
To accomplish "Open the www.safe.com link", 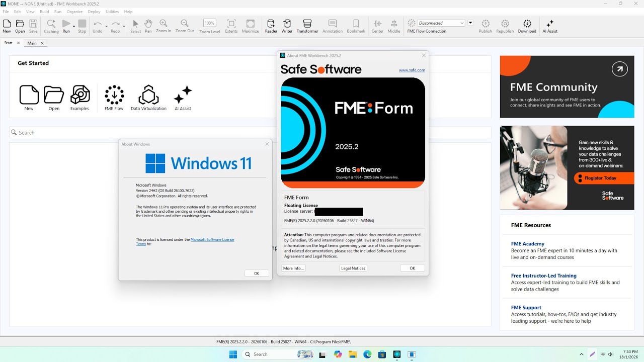I will 412,70.
